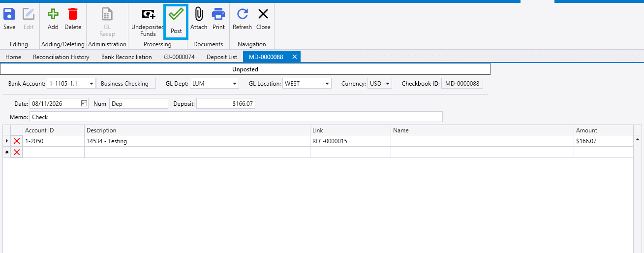Open the Currency dropdown showing USD

[x=388, y=84]
